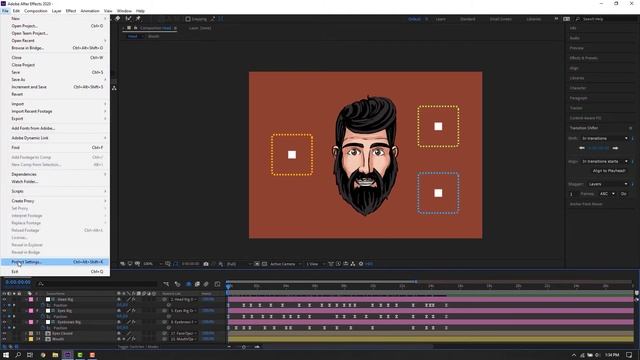Viewport: 640px width, 360px height.
Task: Click the snapshot camera icon in viewer
Action: pos(206,264)
